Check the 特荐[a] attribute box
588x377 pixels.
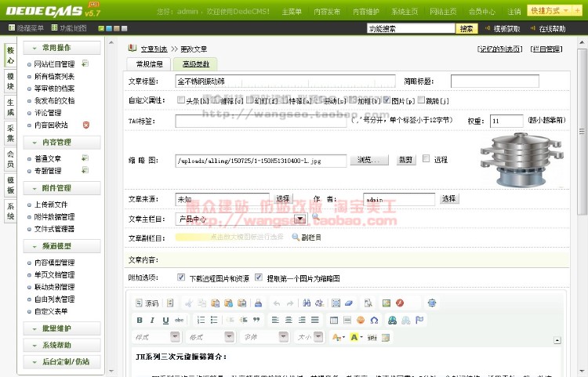point(284,100)
